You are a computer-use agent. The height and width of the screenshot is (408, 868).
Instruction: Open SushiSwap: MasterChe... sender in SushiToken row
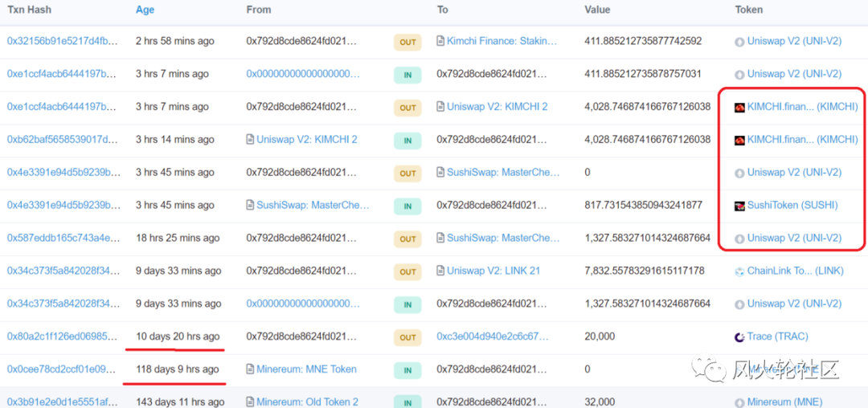(x=313, y=205)
